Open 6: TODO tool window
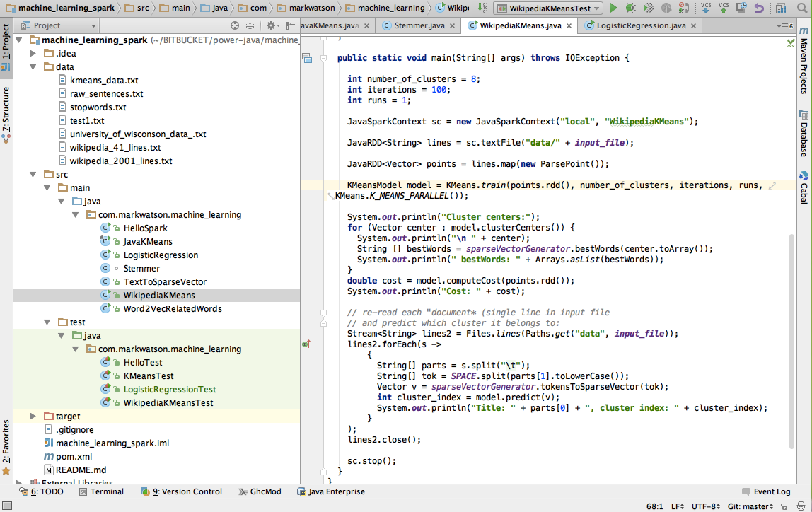The width and height of the screenshot is (812, 512). pos(42,491)
